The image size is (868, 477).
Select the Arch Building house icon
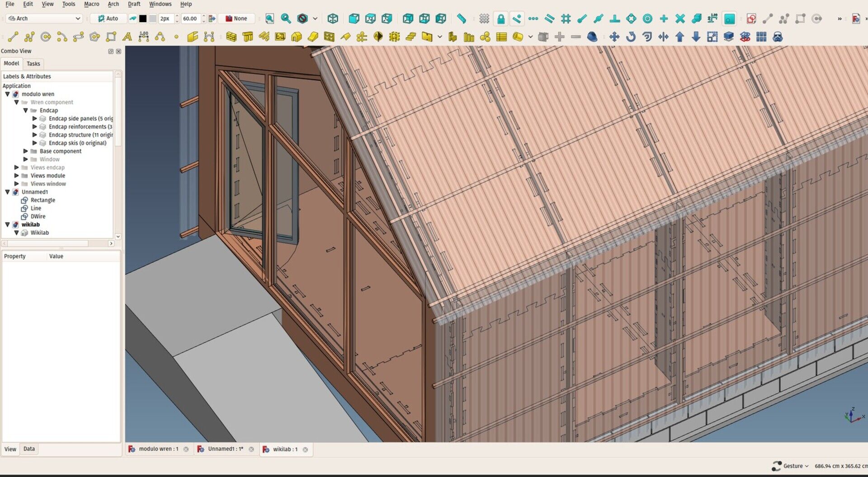point(297,37)
